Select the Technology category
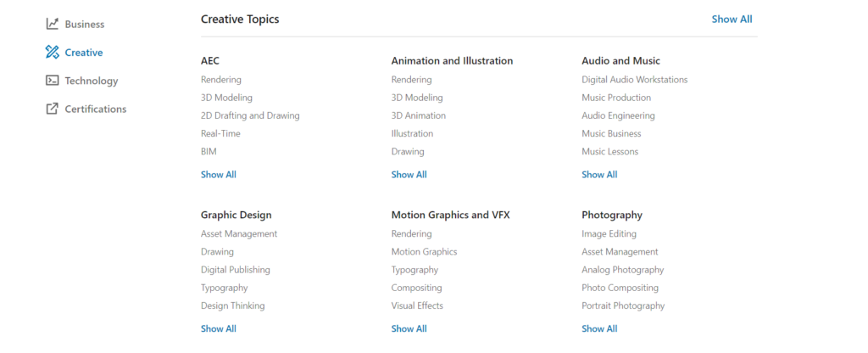 (x=91, y=81)
